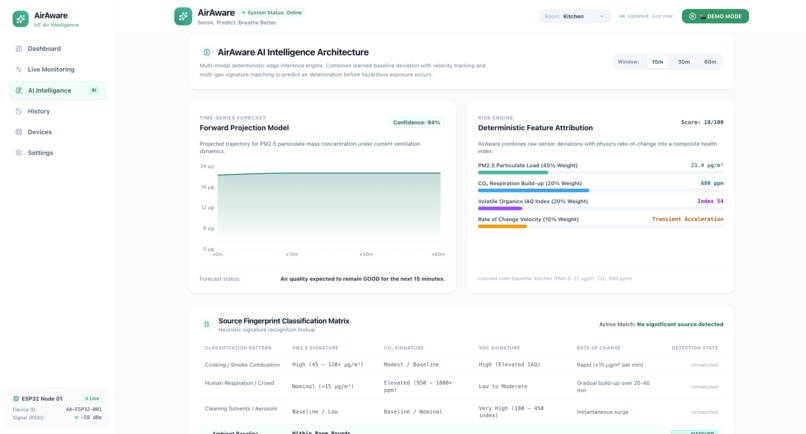The image size is (806, 434).
Task: Click the Room dropdown chevron arrow
Action: coord(601,16)
